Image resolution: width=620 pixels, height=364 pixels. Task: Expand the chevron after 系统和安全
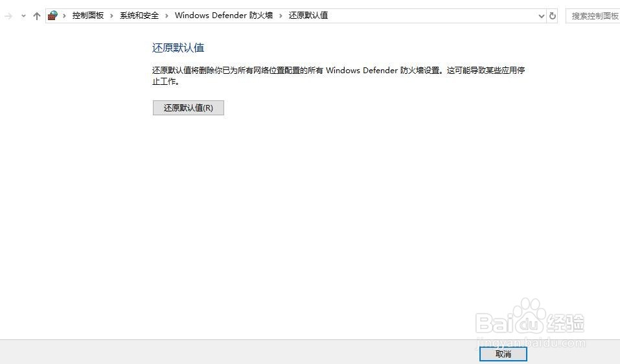[166, 16]
